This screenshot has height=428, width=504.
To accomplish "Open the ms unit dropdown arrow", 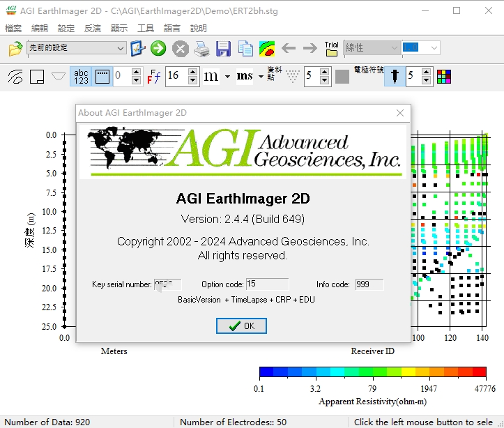I will pyautogui.click(x=261, y=77).
